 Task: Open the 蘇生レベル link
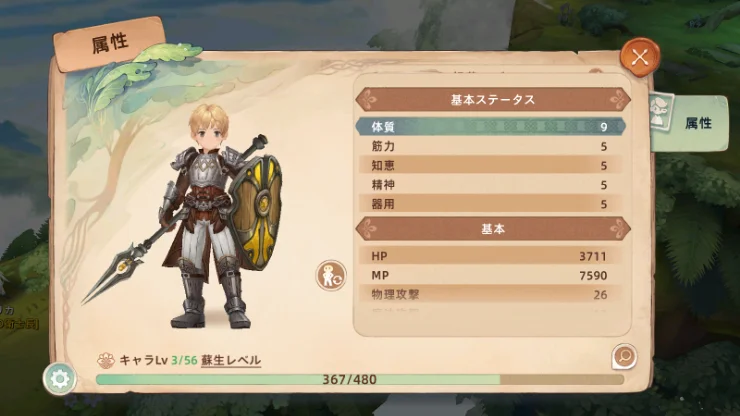point(231,360)
